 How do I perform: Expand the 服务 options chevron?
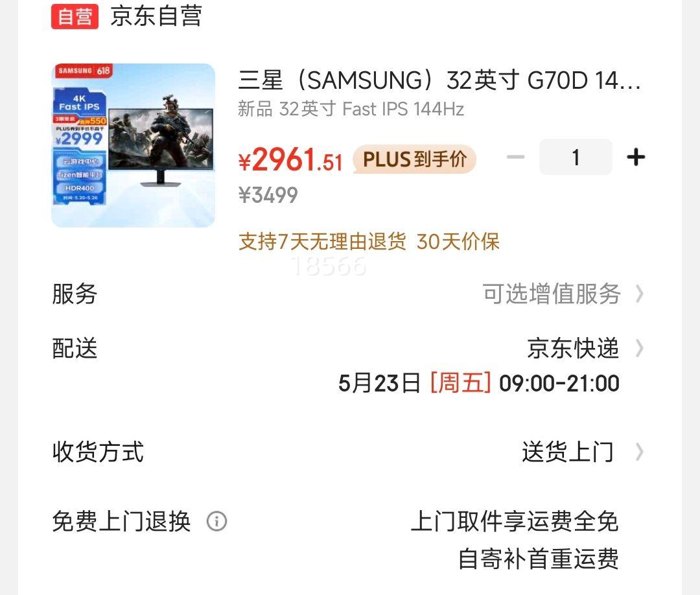(639, 294)
